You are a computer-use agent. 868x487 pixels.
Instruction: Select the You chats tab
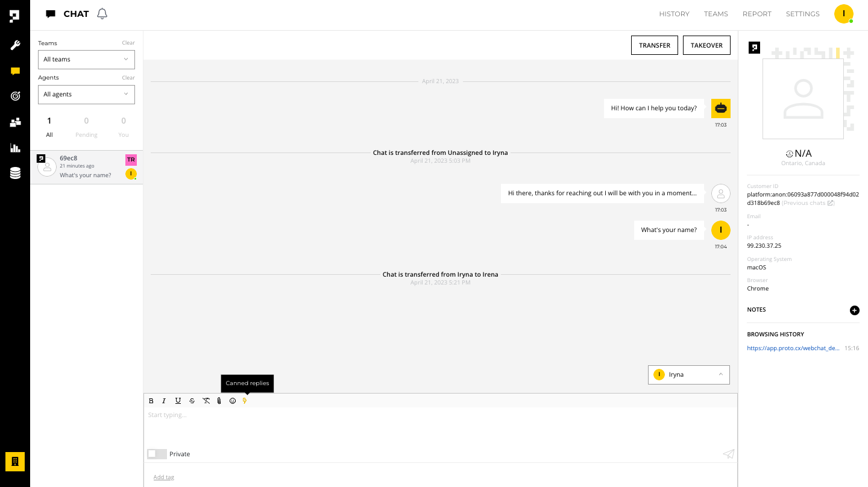(x=124, y=128)
